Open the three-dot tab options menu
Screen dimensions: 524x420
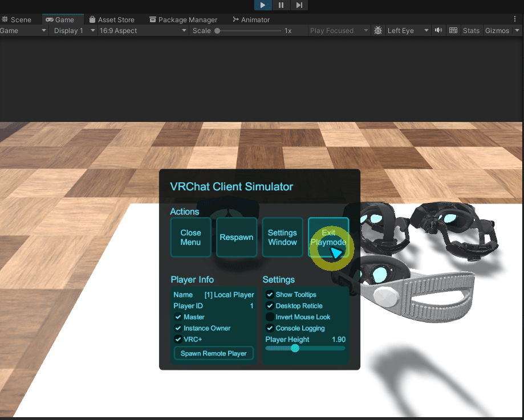[x=515, y=19]
